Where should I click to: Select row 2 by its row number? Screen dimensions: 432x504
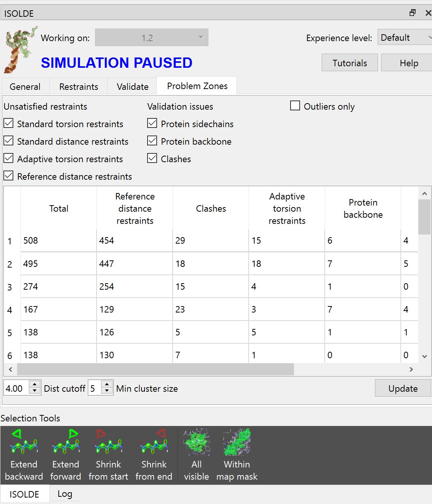pos(10,264)
